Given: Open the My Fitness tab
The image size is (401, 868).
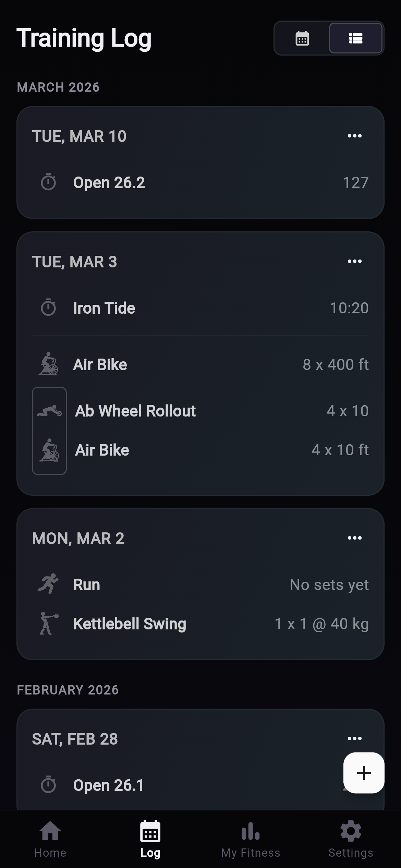Looking at the screenshot, I should coord(251,839).
